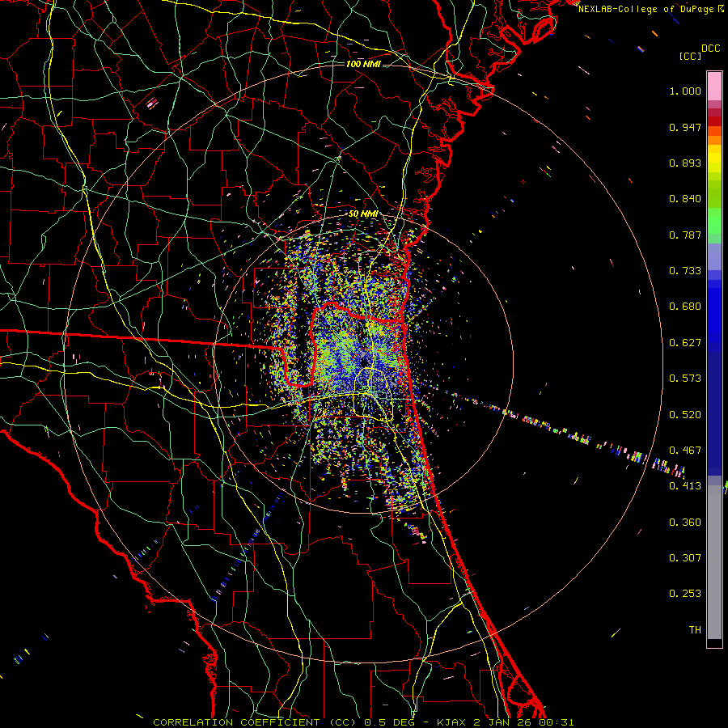Click the KJAX station identifier

click(x=451, y=722)
